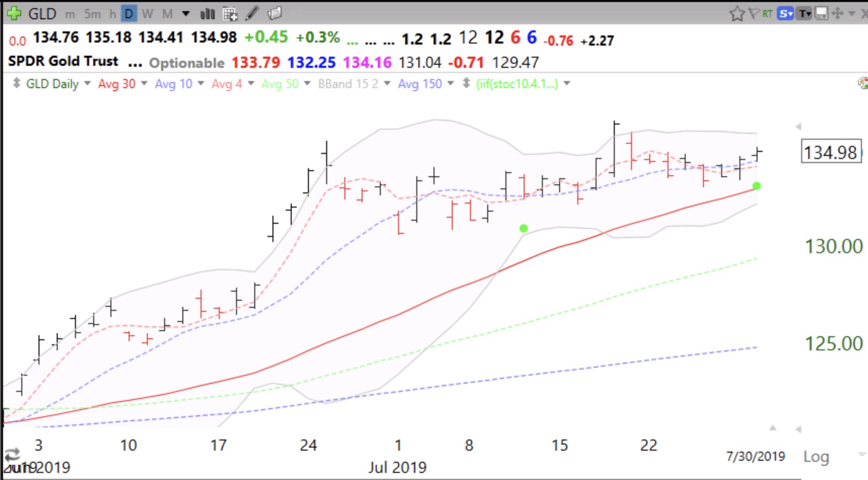Open the gray T dropdown icon

pyautogui.click(x=805, y=14)
